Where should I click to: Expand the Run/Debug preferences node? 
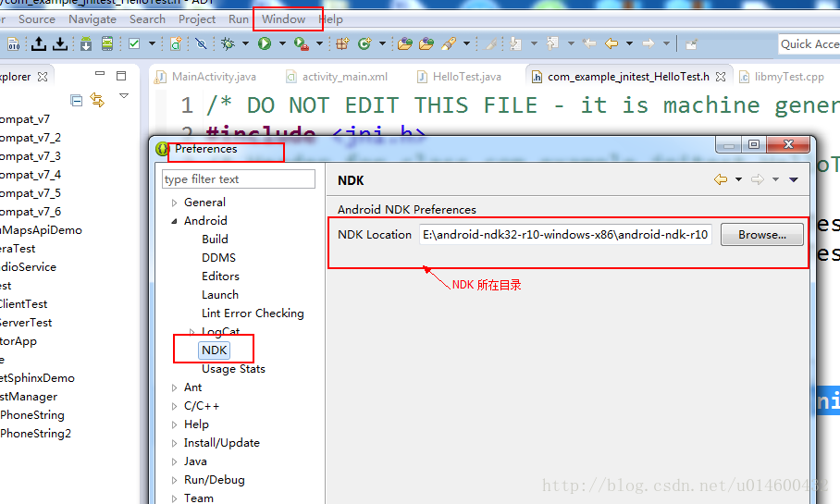pyautogui.click(x=174, y=481)
